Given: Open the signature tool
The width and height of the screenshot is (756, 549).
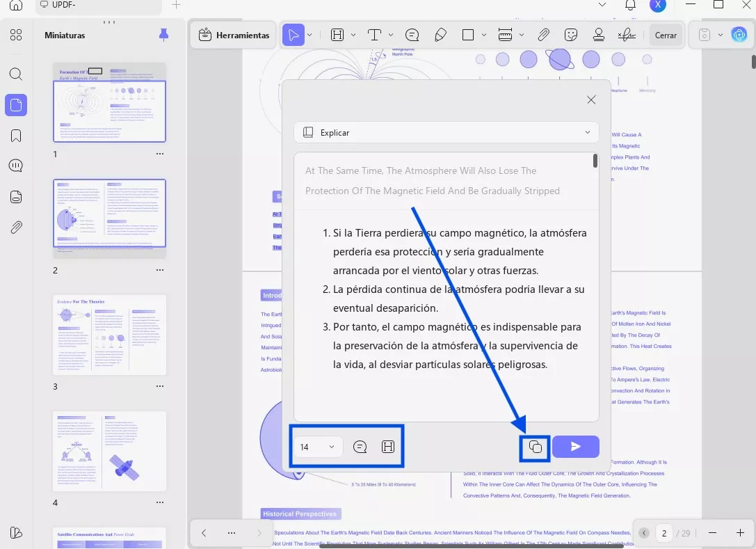Looking at the screenshot, I should (627, 35).
